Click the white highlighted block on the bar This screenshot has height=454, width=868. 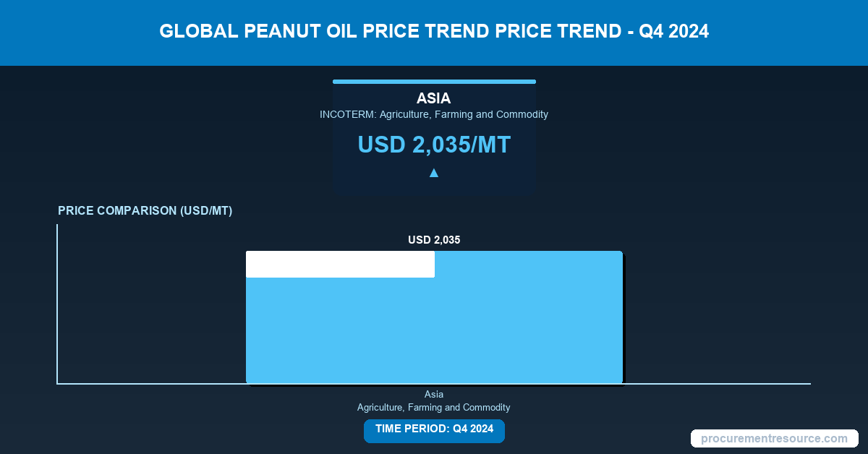pyautogui.click(x=340, y=265)
